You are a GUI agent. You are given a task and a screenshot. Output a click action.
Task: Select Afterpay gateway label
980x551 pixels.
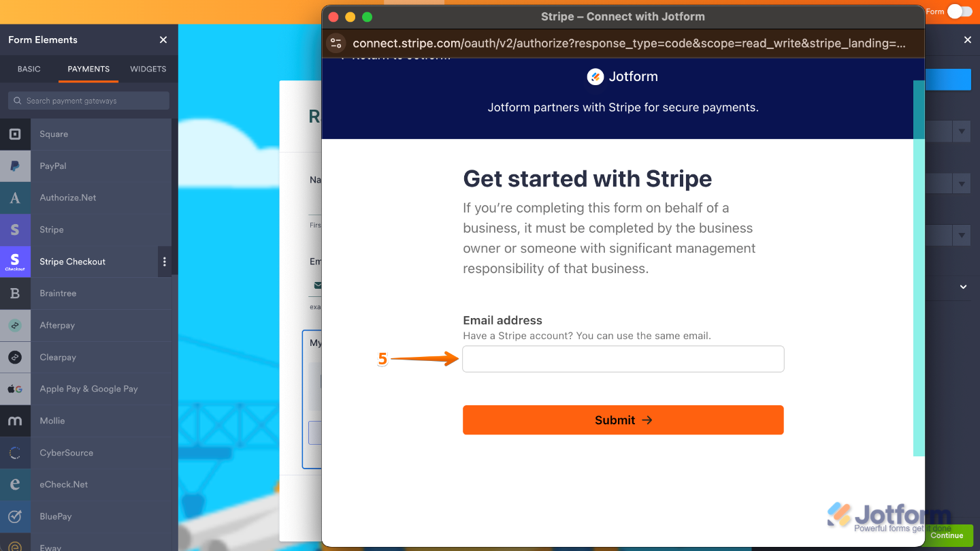click(57, 326)
